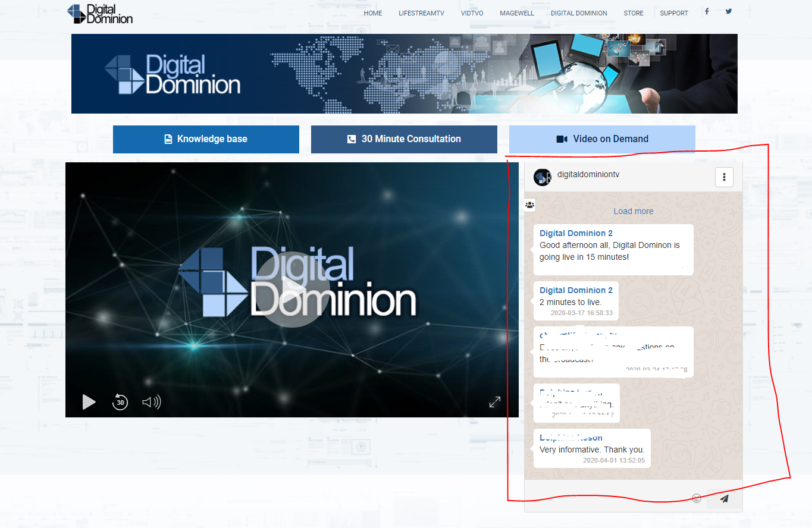Open chat options three-dot menu
Image resolution: width=812 pixels, height=528 pixels.
(x=724, y=177)
